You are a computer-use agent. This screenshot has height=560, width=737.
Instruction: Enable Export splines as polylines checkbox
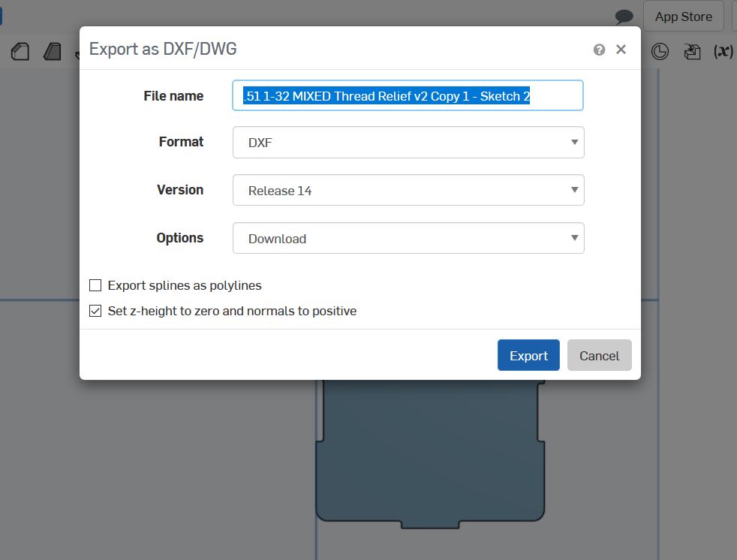tap(95, 285)
